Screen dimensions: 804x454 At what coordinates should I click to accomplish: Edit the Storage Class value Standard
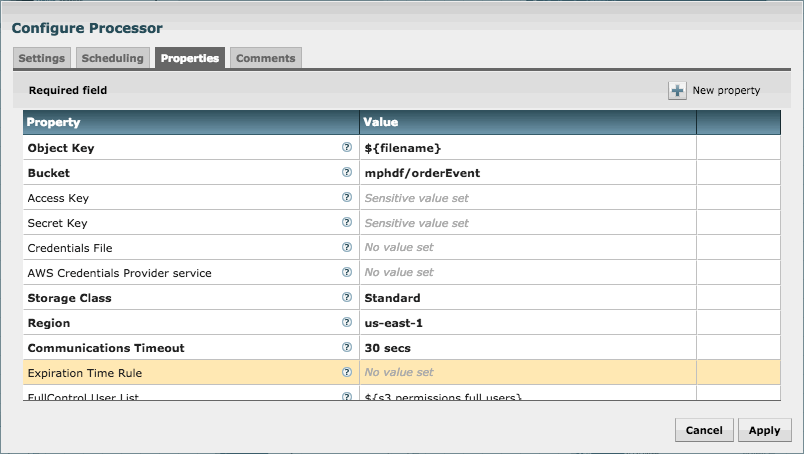tap(392, 298)
